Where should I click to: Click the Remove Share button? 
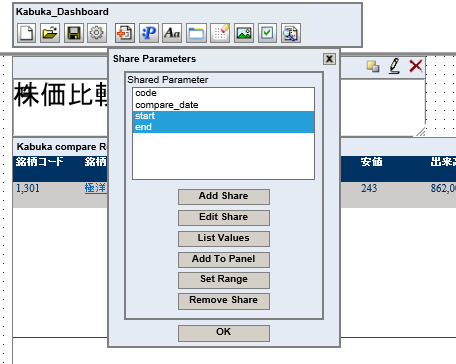tap(224, 301)
